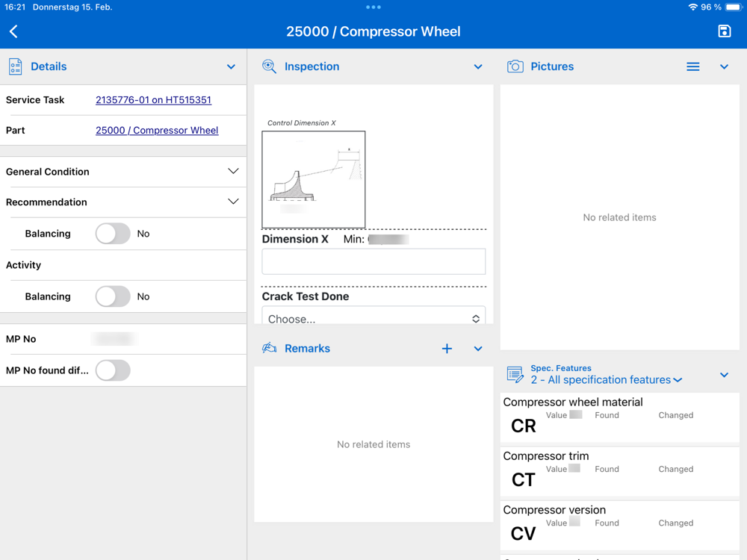Viewport: 747px width, 560px height.
Task: Select the Compressor version CV row
Action: point(620,525)
